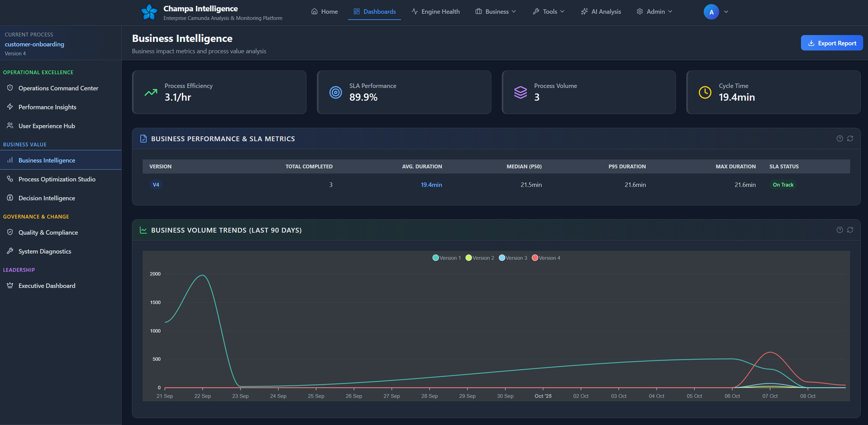868x425 pixels.
Task: Go to AI Analysis in navigation
Action: 601,12
